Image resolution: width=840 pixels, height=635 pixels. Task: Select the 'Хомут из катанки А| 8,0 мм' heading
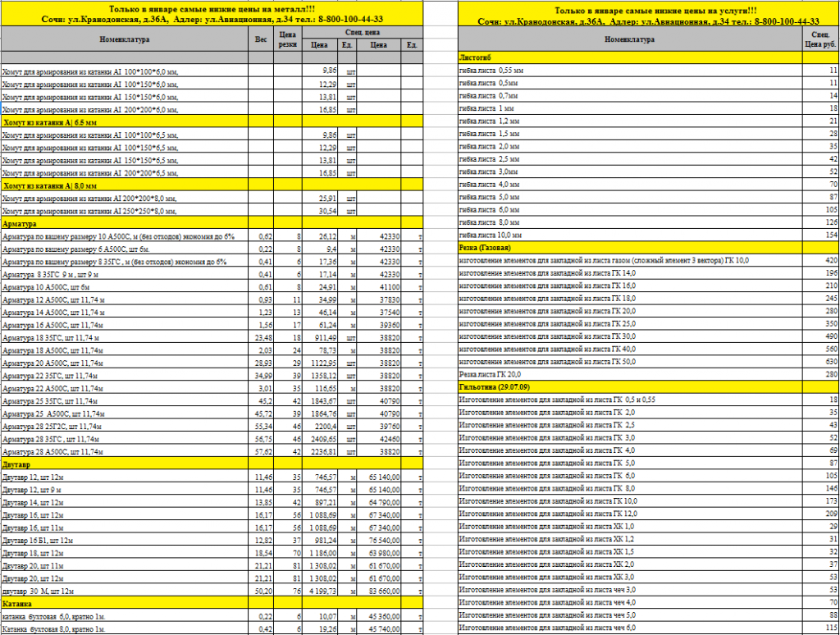[x=50, y=185]
